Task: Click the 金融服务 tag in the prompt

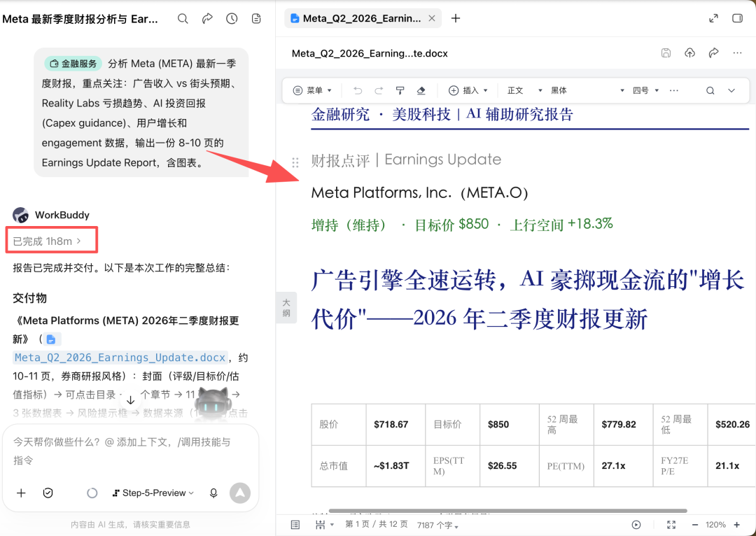Action: 73,63
